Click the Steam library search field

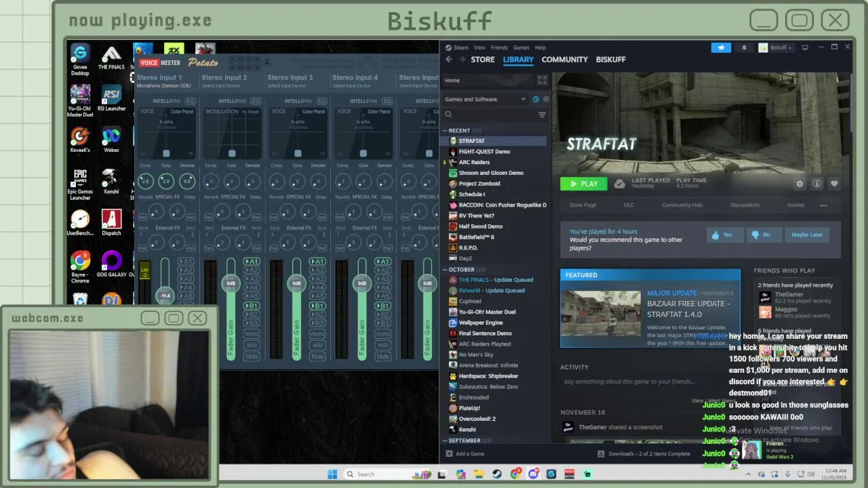click(490, 115)
